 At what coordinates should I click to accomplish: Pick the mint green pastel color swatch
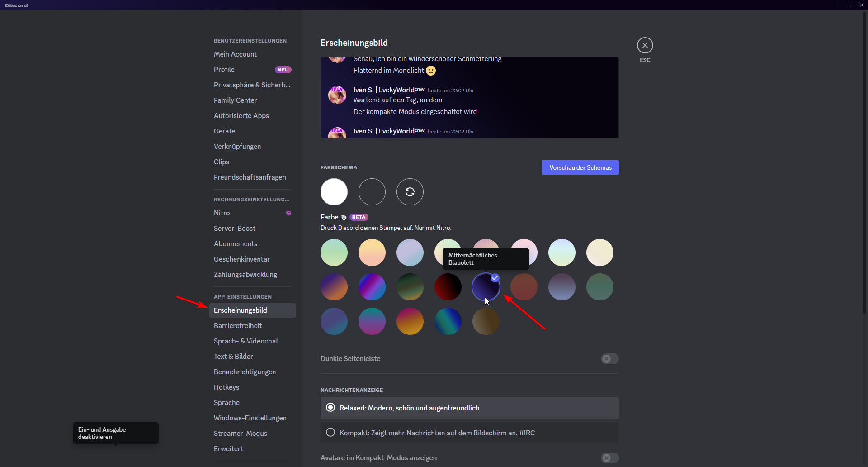334,253
